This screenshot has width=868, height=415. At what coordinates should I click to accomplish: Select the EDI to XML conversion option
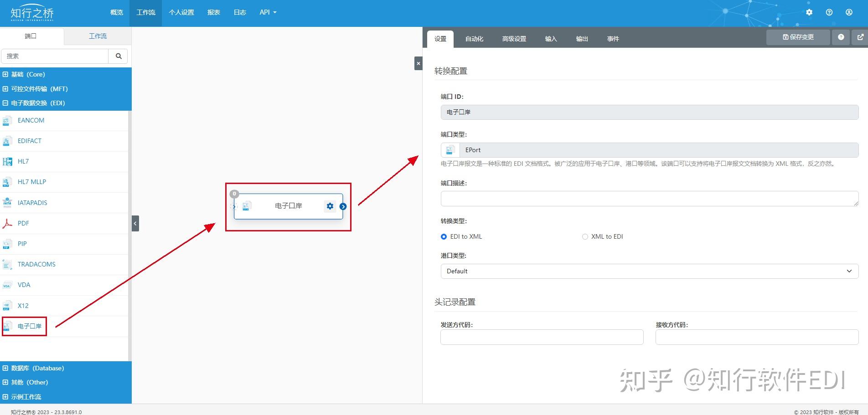443,236
